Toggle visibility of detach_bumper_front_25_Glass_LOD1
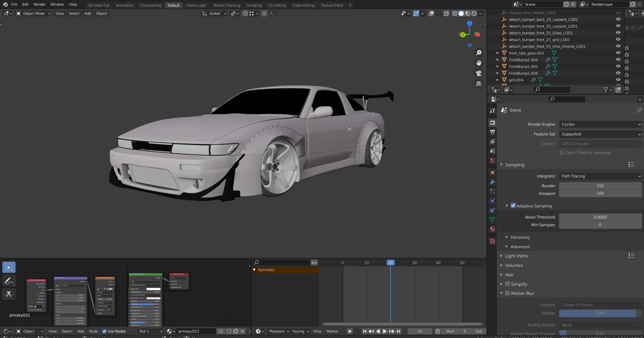The height and width of the screenshot is (338, 644). [x=618, y=33]
